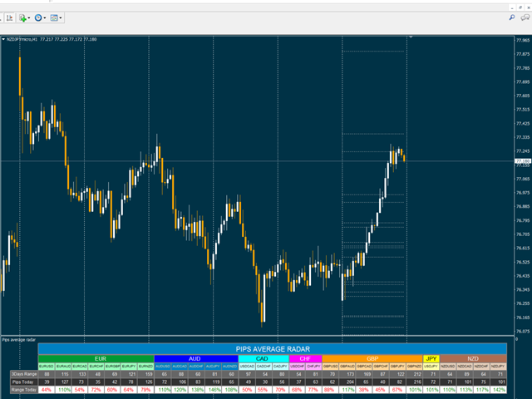The image size is (532, 399).
Task: Click the chart shift toolbar icon
Action: click(x=9, y=17)
